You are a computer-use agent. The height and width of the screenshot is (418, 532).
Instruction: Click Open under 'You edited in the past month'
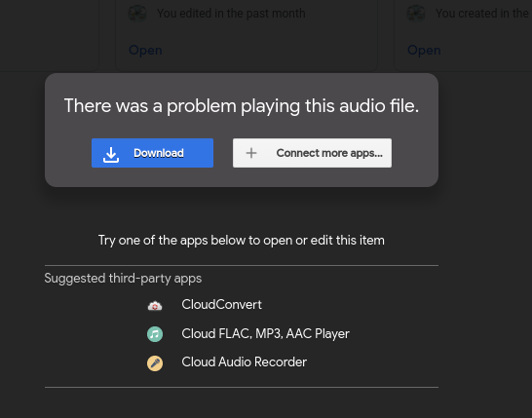[145, 51]
